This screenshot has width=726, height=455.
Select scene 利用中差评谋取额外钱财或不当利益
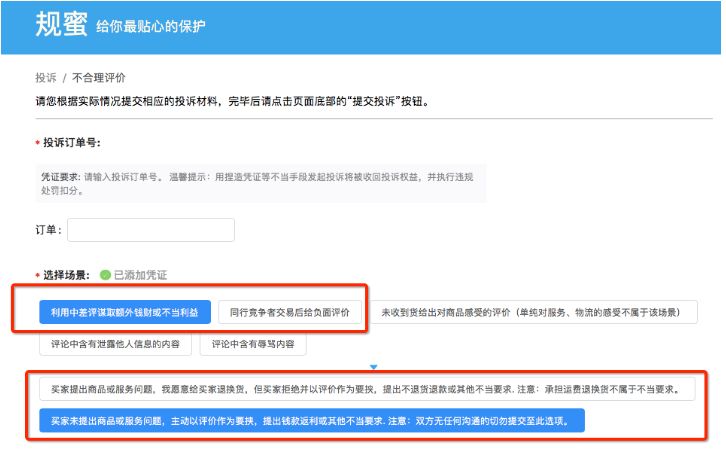[x=125, y=312]
